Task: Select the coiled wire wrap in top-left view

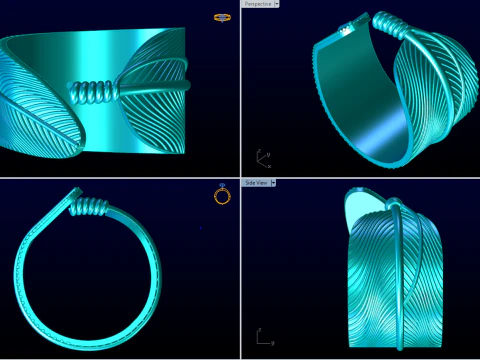Action: click(x=93, y=92)
